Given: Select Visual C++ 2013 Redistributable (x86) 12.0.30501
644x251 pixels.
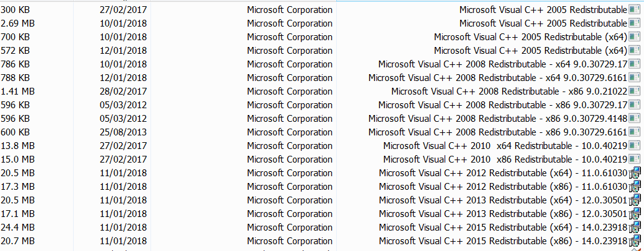Looking at the screenshot, I should pyautogui.click(x=503, y=214).
